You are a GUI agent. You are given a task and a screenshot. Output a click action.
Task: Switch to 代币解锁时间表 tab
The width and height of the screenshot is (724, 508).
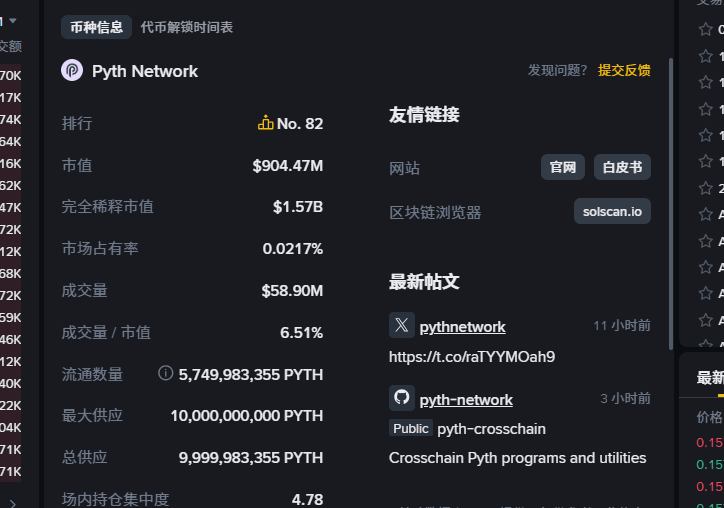(x=187, y=27)
